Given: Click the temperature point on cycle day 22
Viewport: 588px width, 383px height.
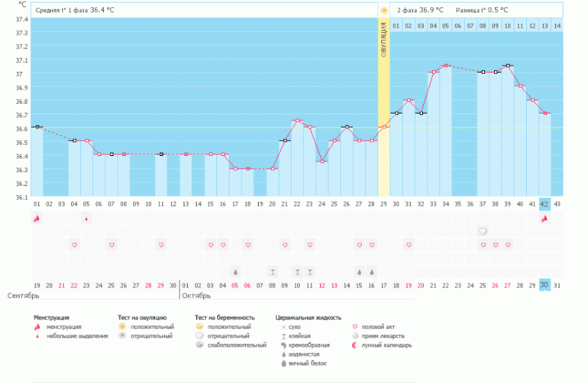Looking at the screenshot, I should click(297, 120).
